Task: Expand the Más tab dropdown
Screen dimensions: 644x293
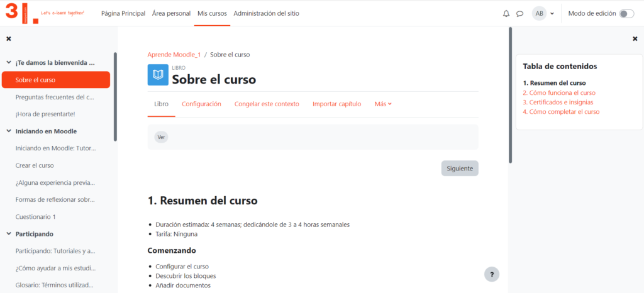Action: (x=383, y=104)
